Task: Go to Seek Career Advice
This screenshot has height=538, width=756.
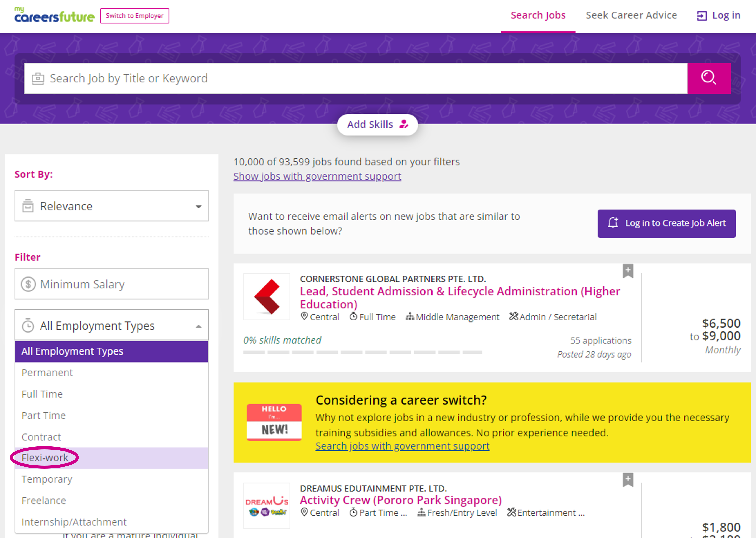Action: tap(632, 16)
